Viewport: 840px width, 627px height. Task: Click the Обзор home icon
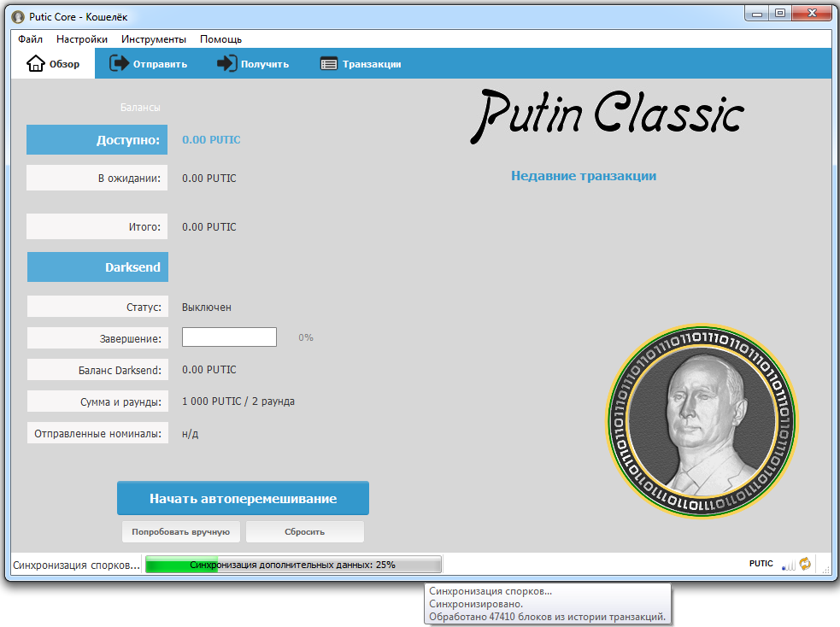point(36,64)
